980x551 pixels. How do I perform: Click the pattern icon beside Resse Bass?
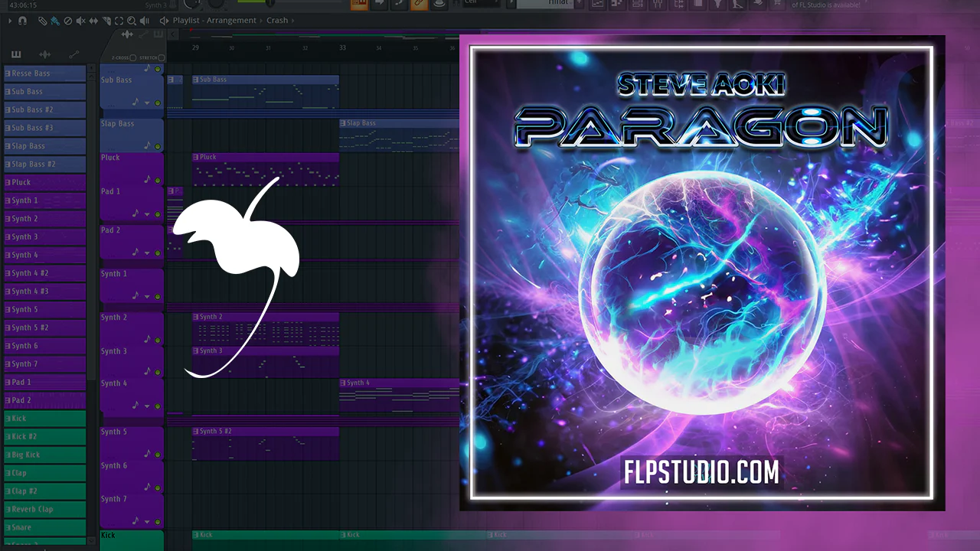point(8,73)
